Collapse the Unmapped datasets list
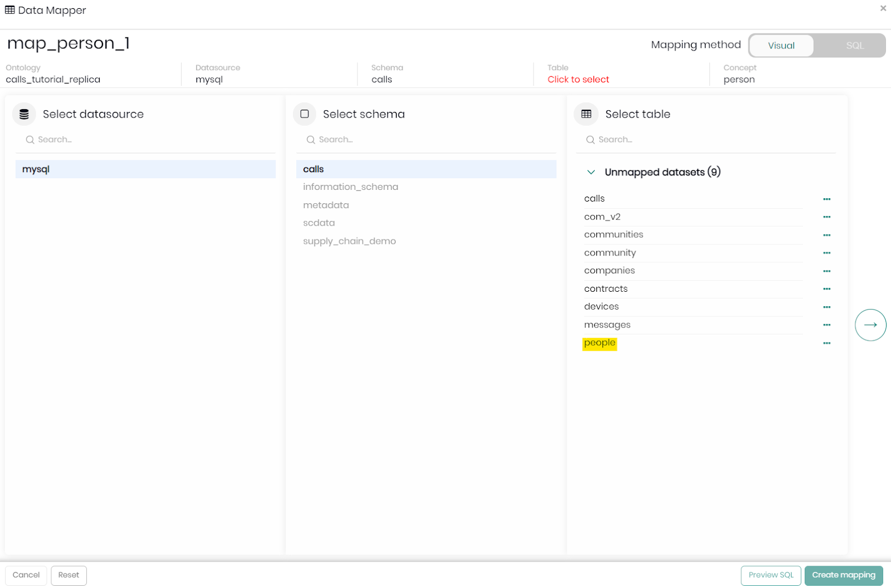891x588 pixels. [591, 172]
